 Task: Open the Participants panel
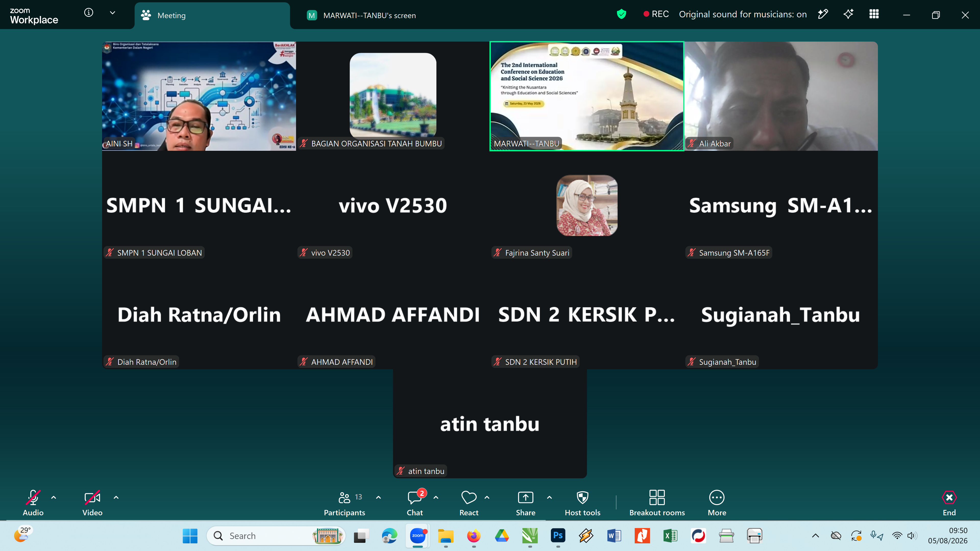click(344, 502)
